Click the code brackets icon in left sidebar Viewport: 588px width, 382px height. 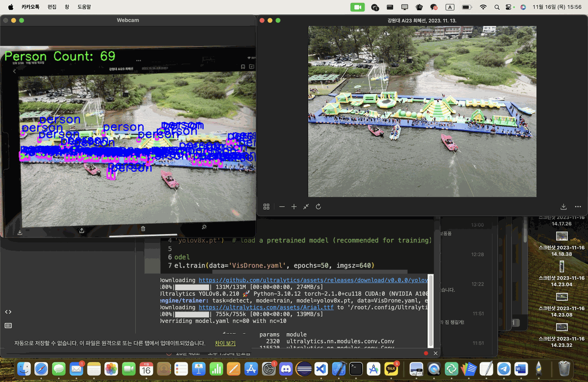point(8,312)
